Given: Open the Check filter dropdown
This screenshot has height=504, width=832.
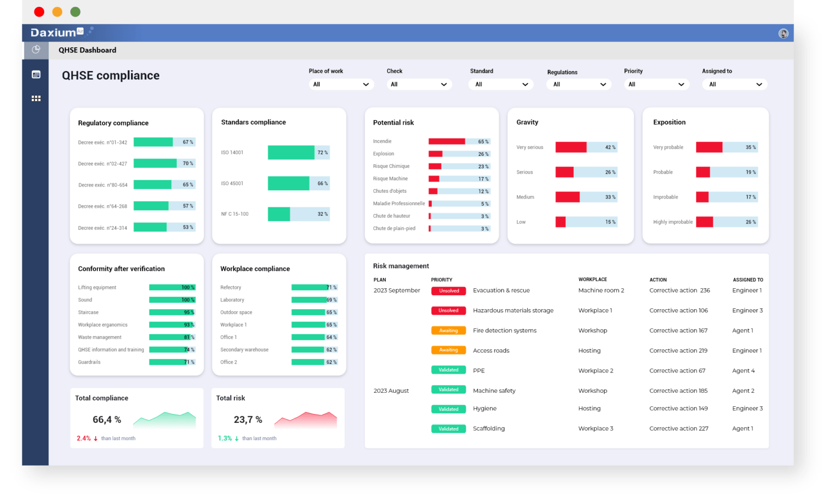Looking at the screenshot, I should [419, 84].
